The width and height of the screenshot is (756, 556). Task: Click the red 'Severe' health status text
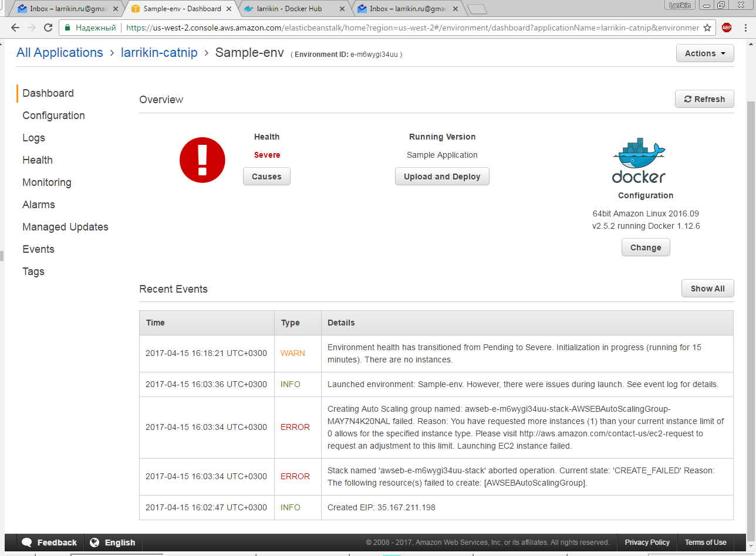[267, 155]
